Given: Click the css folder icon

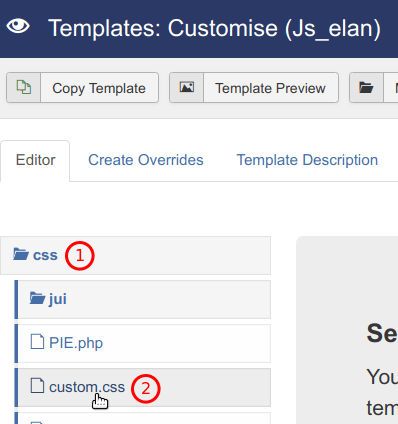Looking at the screenshot, I should (21, 254).
